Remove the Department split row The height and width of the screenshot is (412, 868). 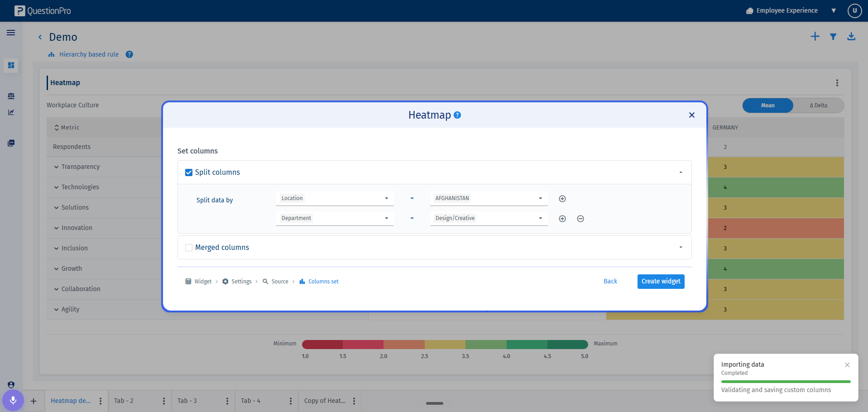580,219
